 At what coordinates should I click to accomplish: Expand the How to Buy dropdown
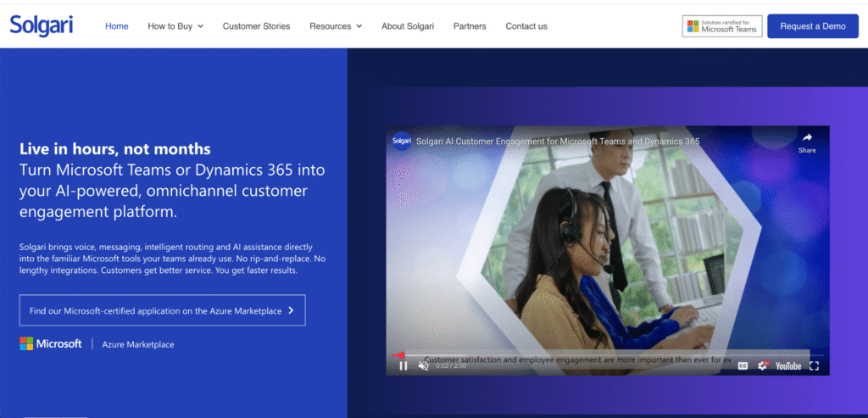click(175, 26)
